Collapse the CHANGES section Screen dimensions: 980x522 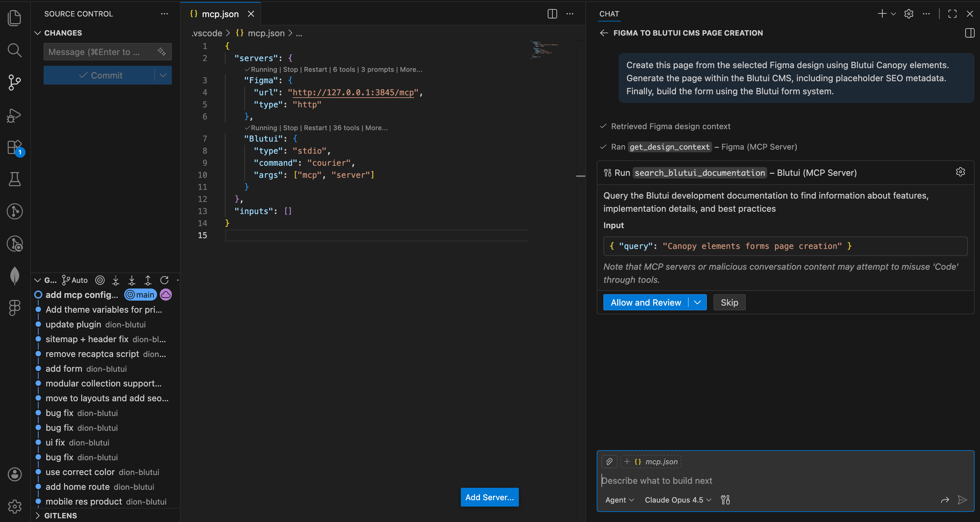coord(37,33)
